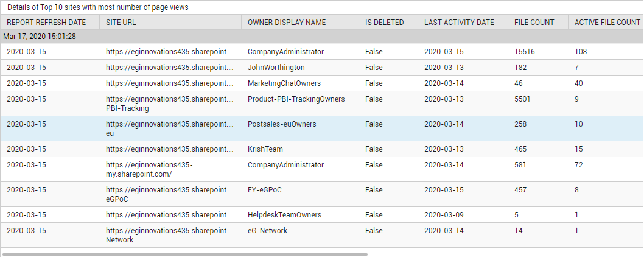
Task: Select the JohnWorthington owner row
Action: [321, 68]
